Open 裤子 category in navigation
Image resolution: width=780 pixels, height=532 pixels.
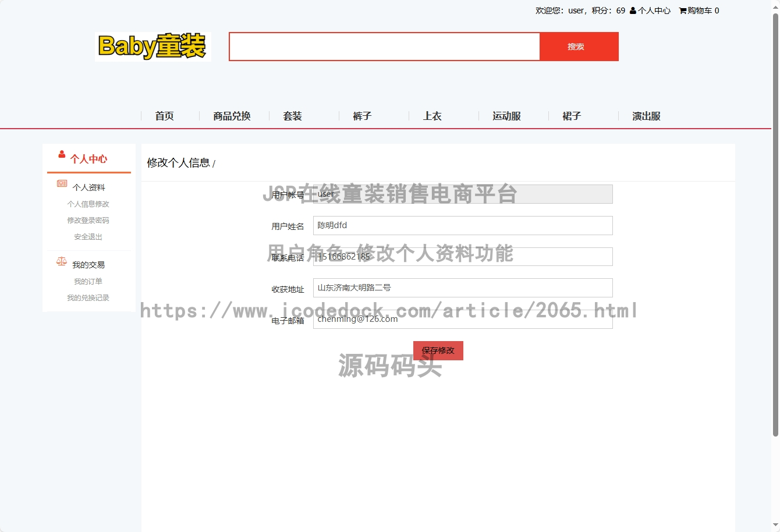pyautogui.click(x=362, y=116)
